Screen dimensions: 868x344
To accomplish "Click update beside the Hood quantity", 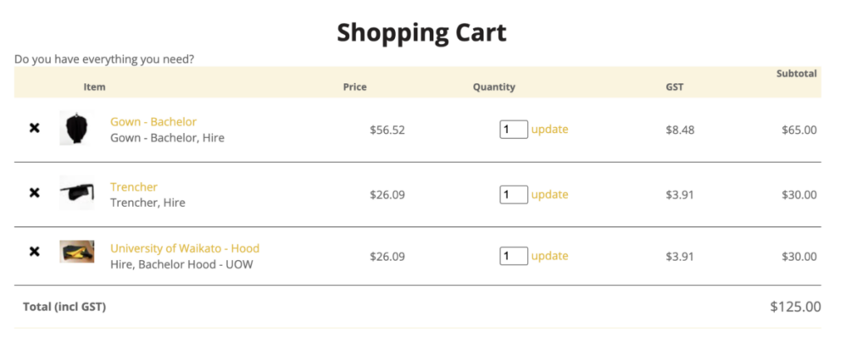I will pyautogui.click(x=549, y=256).
